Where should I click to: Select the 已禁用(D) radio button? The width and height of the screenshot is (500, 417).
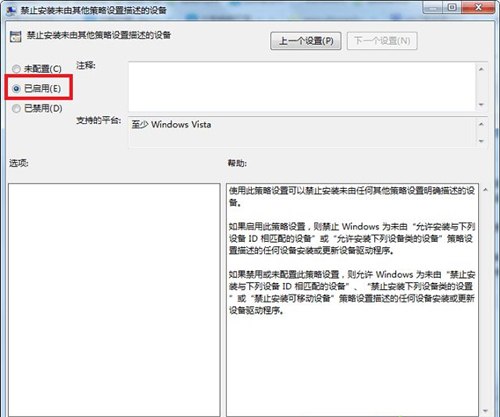(16, 109)
